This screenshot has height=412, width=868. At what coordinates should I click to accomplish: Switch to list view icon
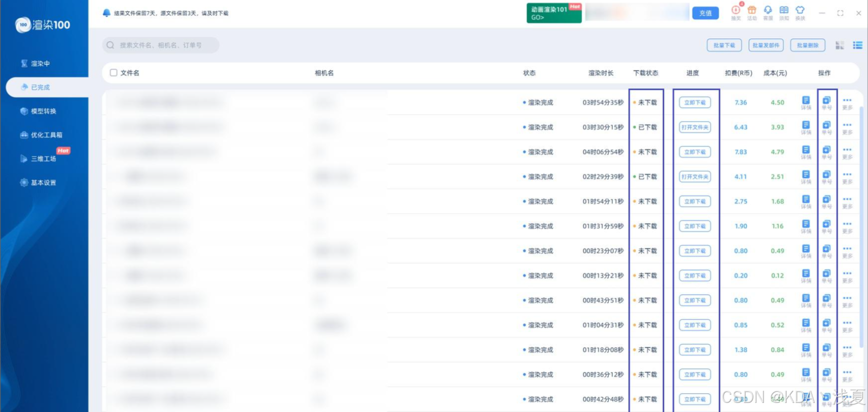tap(857, 45)
